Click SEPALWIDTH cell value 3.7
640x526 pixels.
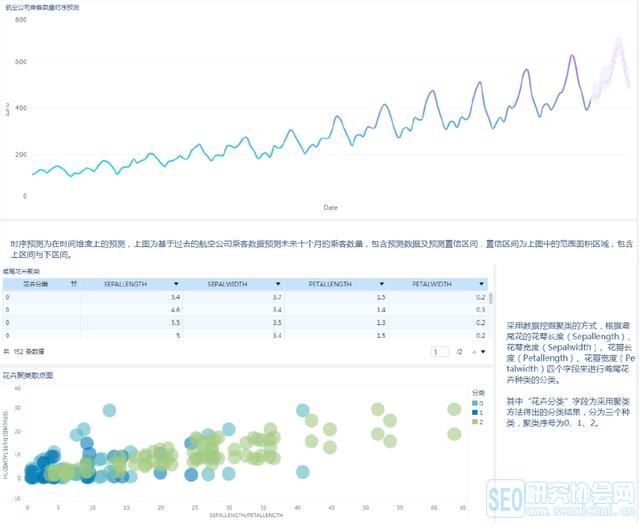(x=277, y=297)
